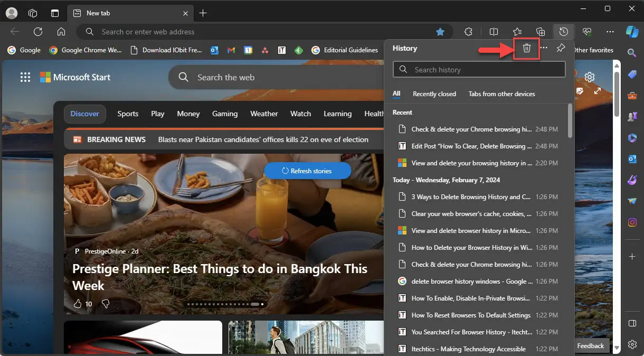Toggle the favorite star for this page

441,32
